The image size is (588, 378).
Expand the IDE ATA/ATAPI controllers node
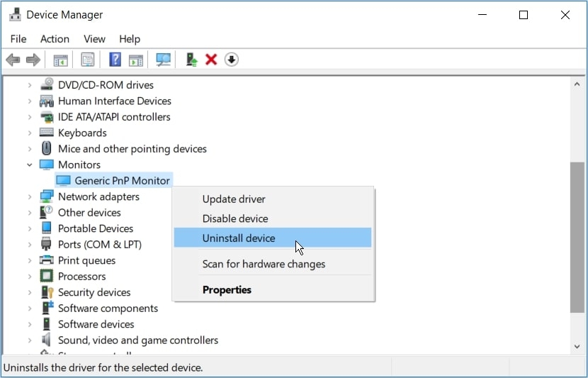tap(30, 117)
